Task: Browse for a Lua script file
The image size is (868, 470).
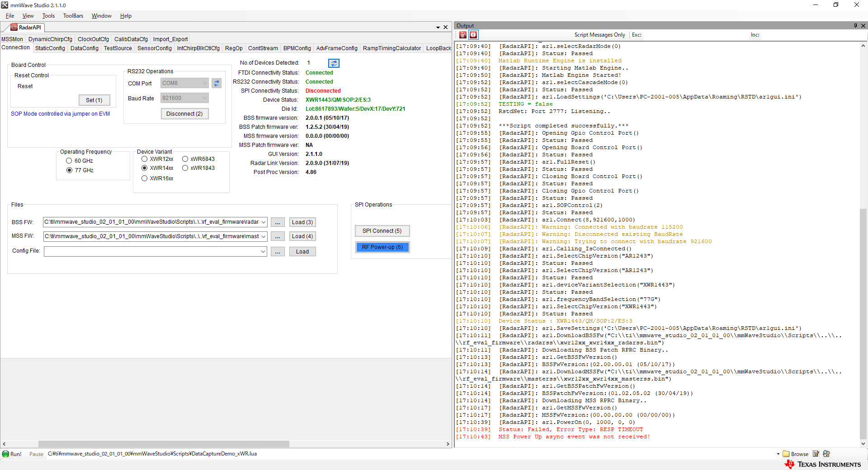Action: point(796,454)
